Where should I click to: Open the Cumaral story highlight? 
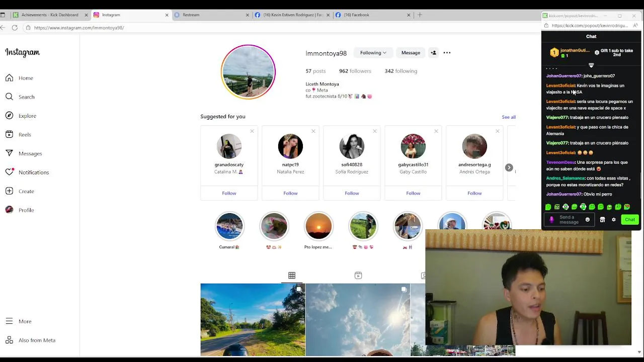(229, 231)
